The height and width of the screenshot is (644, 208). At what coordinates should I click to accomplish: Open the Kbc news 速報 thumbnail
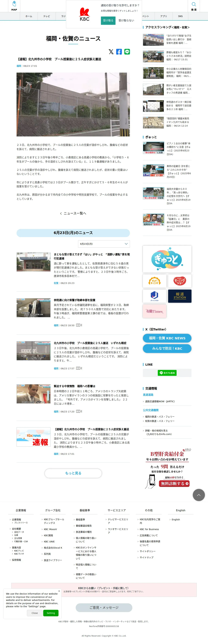tap(34, 437)
